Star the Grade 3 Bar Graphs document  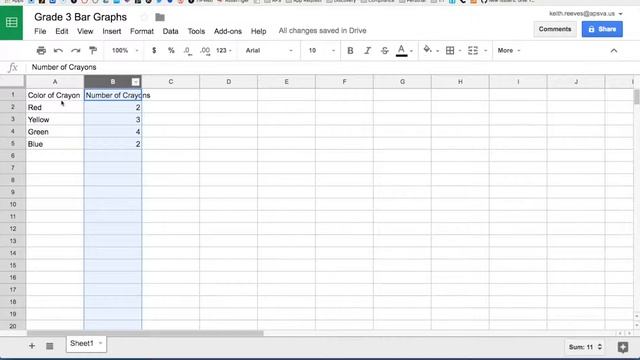144,17
